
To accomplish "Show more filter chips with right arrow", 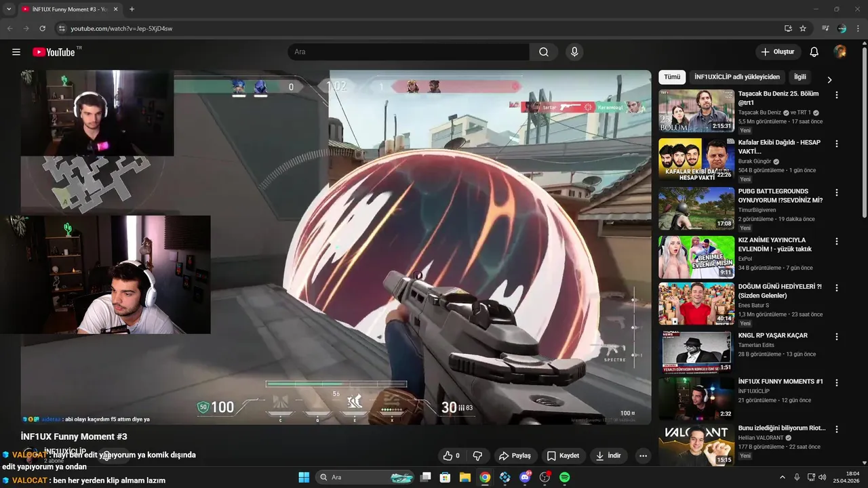I will tap(829, 79).
